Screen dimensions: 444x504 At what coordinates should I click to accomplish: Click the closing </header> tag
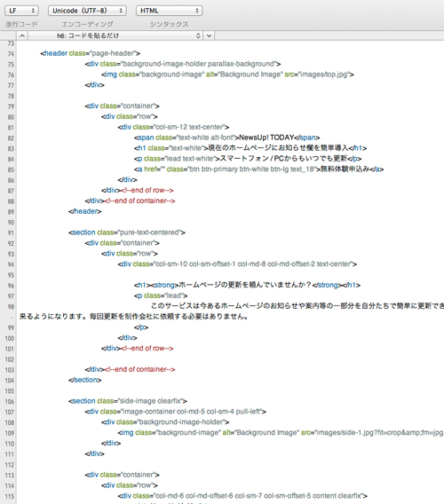click(x=85, y=211)
